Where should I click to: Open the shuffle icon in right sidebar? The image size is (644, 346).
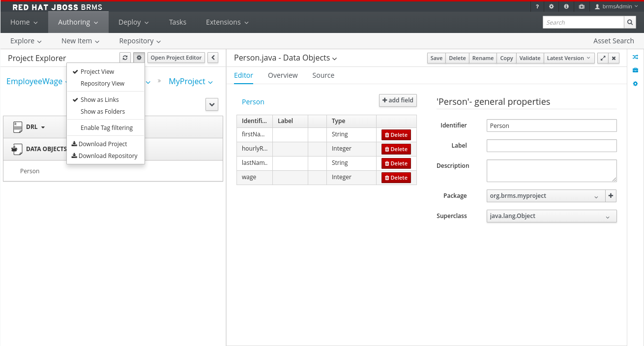click(635, 57)
